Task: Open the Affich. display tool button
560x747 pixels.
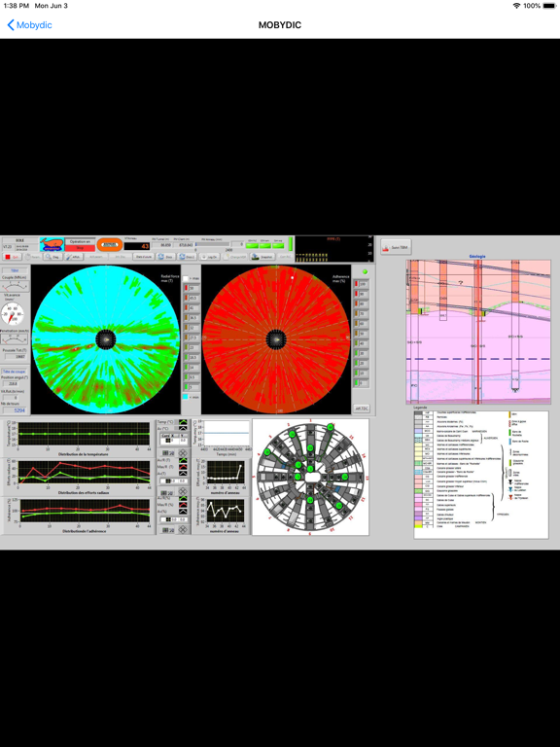Action: pos(73,257)
